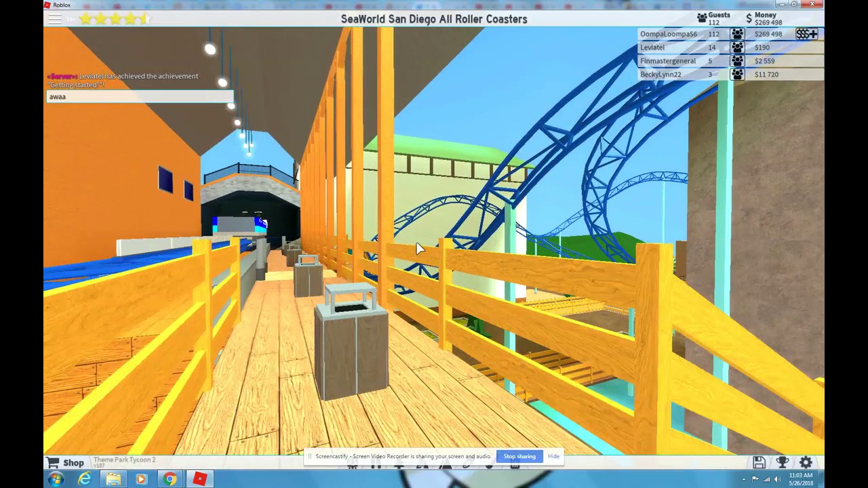Screen dimensions: 868x488
Task: Open the settings gear icon
Action: coord(806,462)
